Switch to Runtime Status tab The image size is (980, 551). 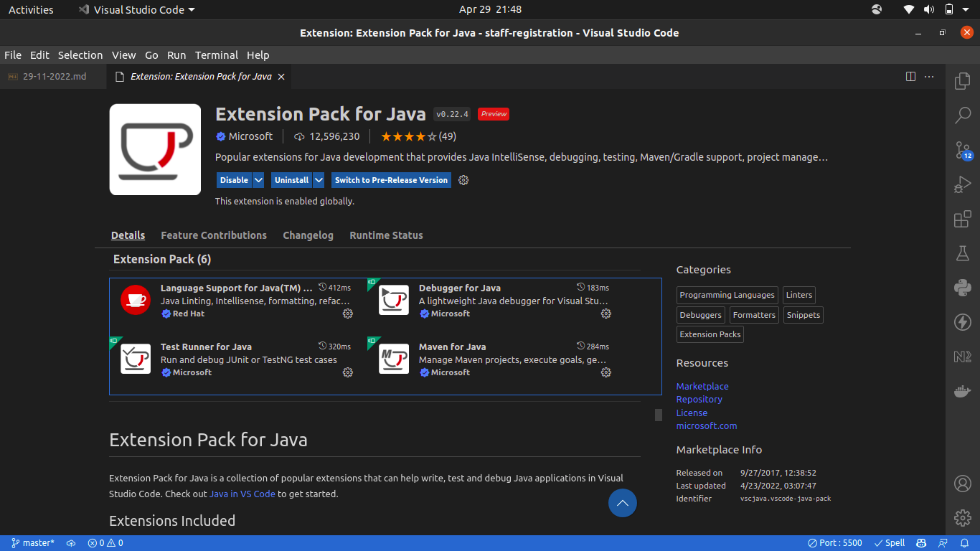387,235
